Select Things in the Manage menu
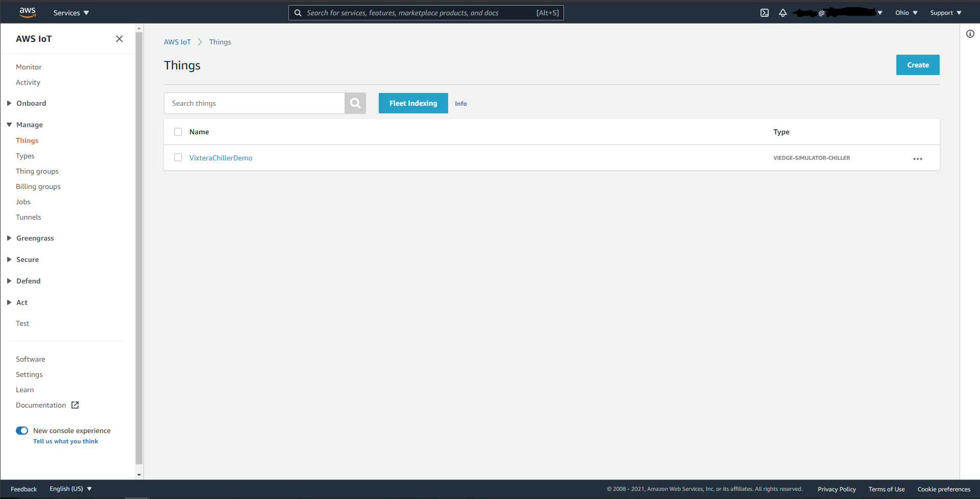Screen dimensions: 980x499 point(27,140)
